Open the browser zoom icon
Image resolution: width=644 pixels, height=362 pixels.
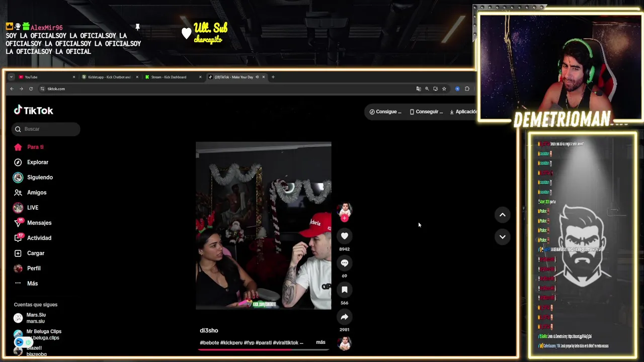(x=427, y=89)
